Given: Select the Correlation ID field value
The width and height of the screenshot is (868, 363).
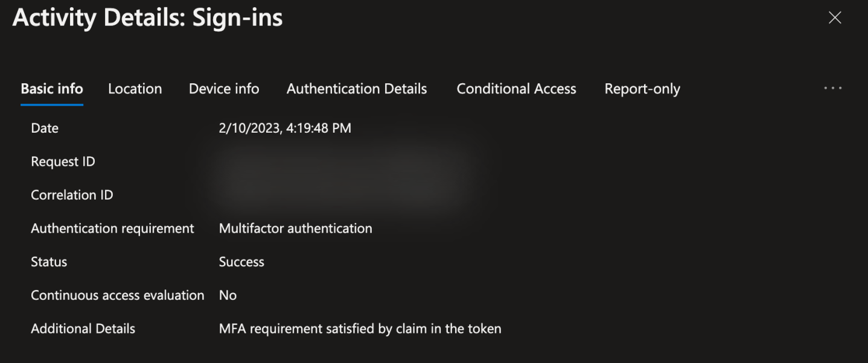Looking at the screenshot, I should click(x=302, y=194).
